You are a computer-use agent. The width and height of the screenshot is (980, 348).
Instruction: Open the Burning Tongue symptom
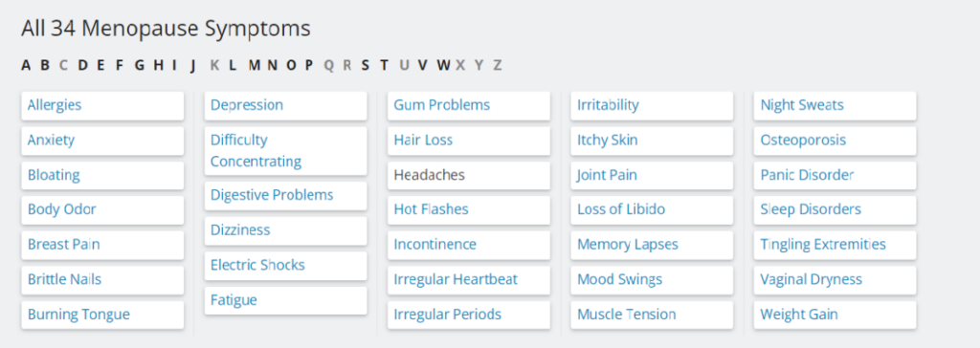102,315
